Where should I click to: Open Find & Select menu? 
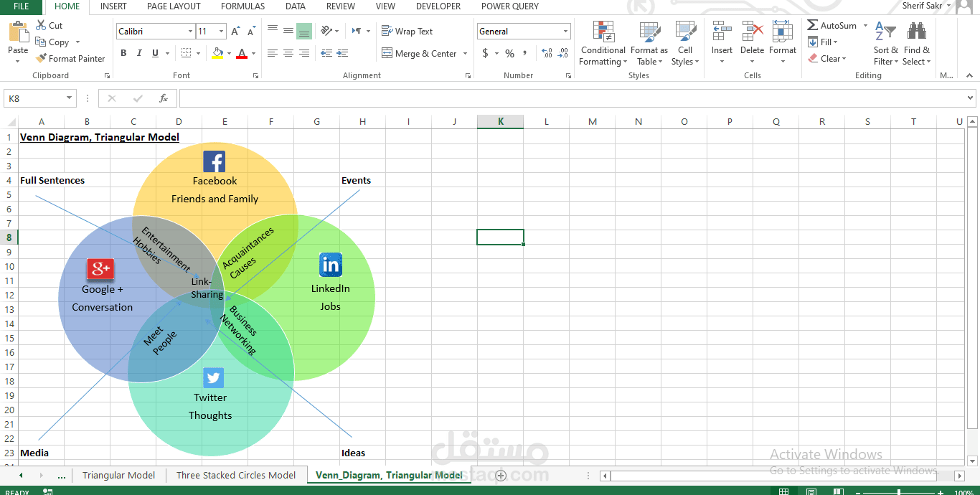917,43
